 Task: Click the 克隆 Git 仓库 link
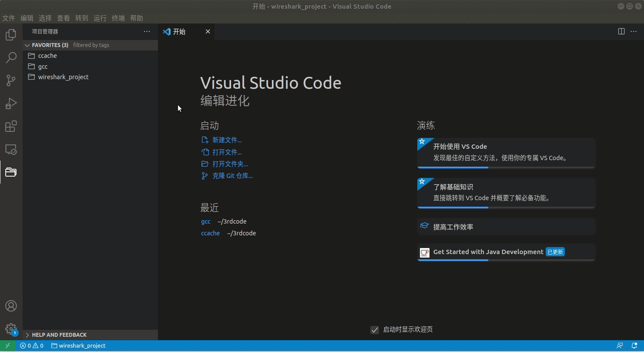(x=232, y=176)
